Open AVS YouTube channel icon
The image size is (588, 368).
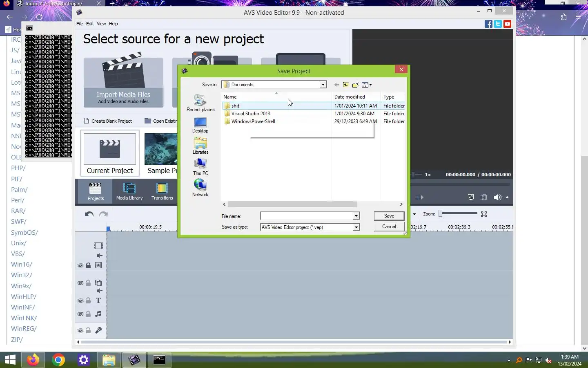[507, 24]
